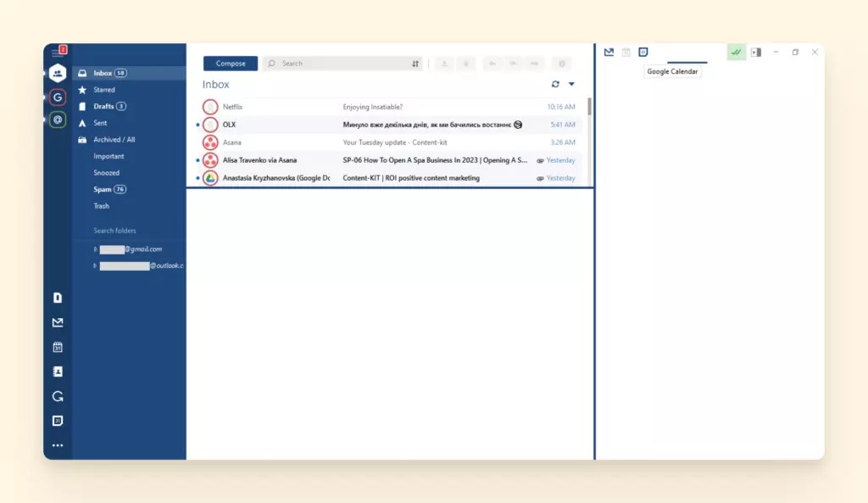Mark the OLX message as read
Screen dimensions: 868x503
tap(199, 124)
